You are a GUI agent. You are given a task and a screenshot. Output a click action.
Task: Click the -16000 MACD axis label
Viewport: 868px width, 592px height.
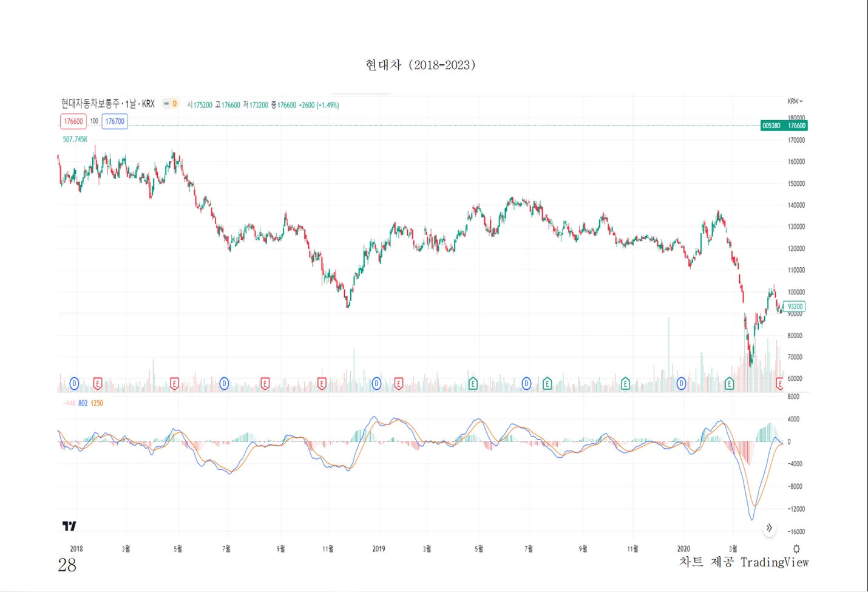pyautogui.click(x=796, y=532)
